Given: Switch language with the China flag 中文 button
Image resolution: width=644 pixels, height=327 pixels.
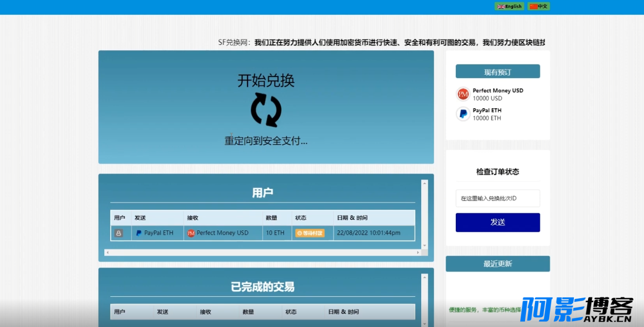Looking at the screenshot, I should point(539,6).
